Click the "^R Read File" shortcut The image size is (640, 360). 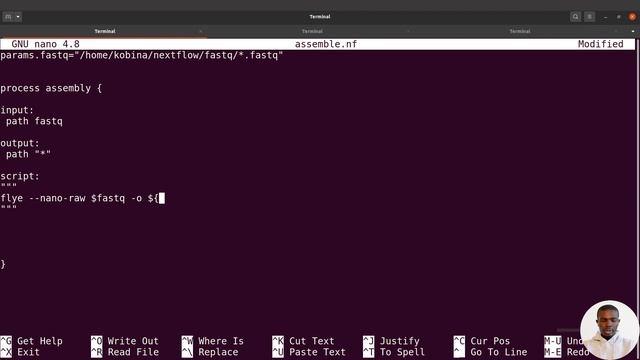[x=124, y=352]
